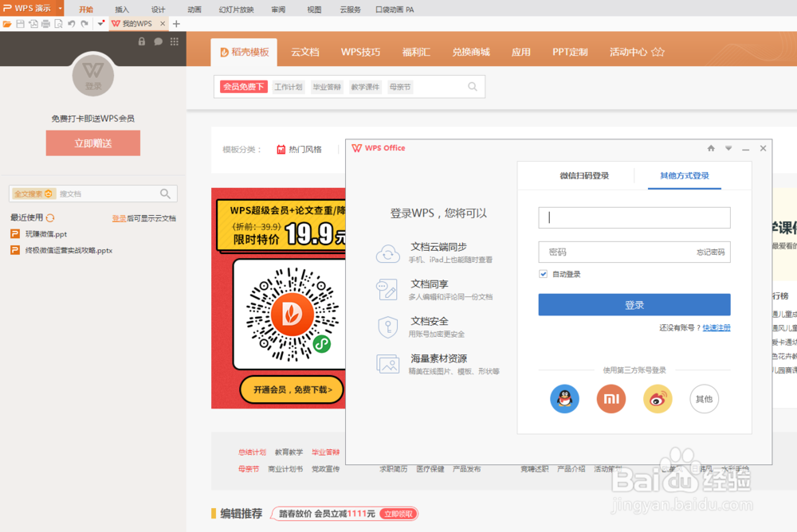Select the 稻壳模板 tab
This screenshot has height=532, width=797.
coord(244,52)
